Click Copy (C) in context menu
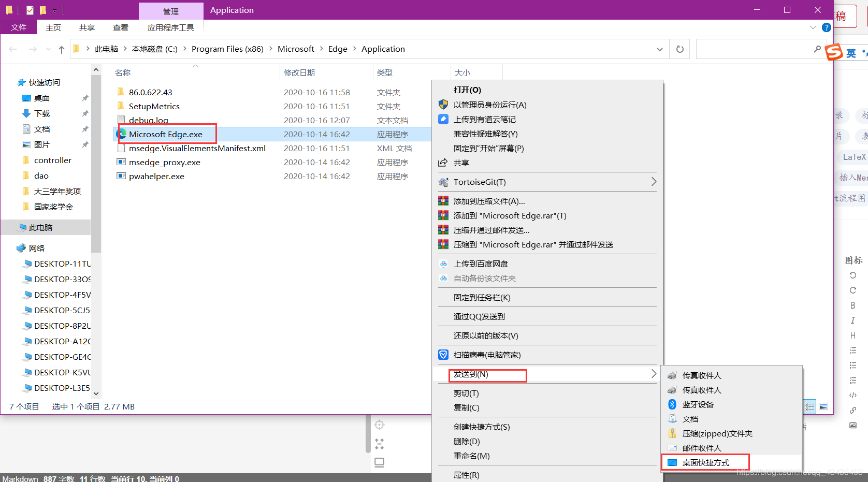Screen dimensions: 868x482 click(x=547, y=407)
